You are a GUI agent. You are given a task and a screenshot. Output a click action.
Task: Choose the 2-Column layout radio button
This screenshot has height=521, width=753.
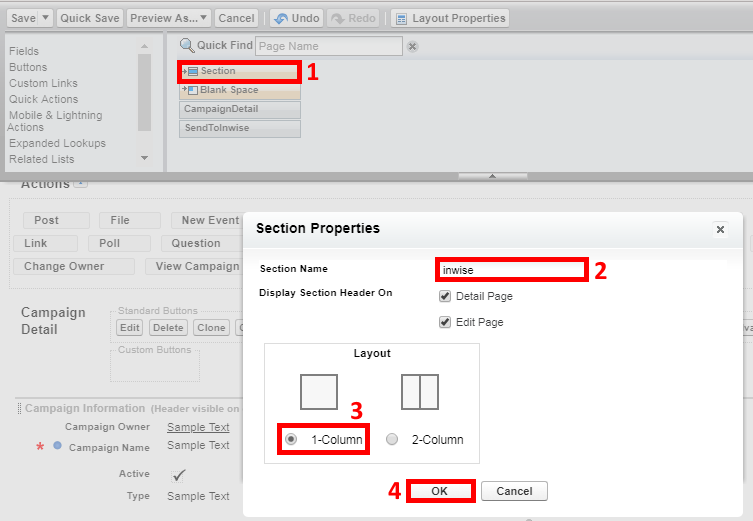tap(392, 439)
